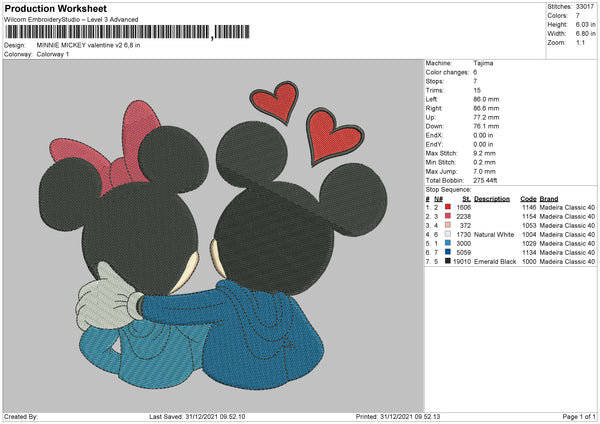Click the red color swatch for code 1146

[x=448, y=207]
